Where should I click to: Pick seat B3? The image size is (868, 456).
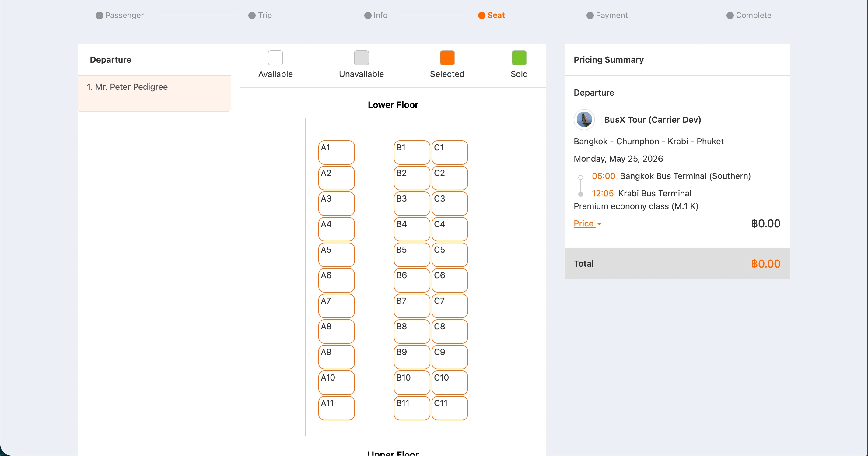point(412,204)
